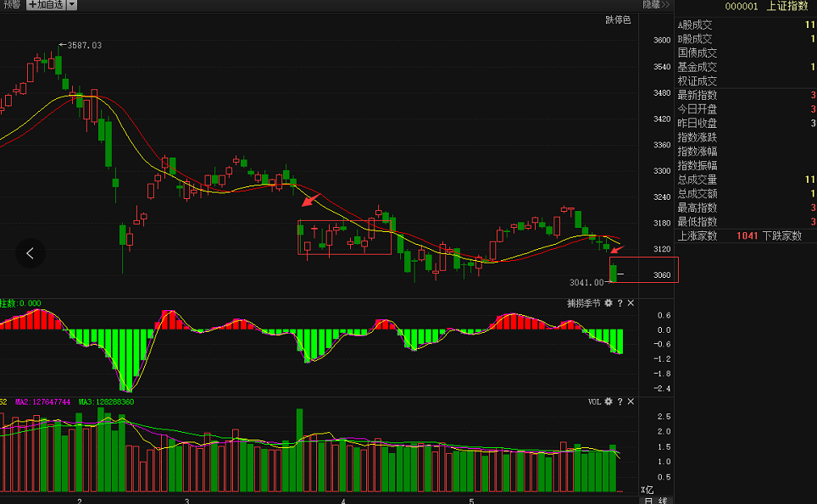Click help question mark for 捕捞季节 indicator
This screenshot has height=504, width=817.
[620, 303]
